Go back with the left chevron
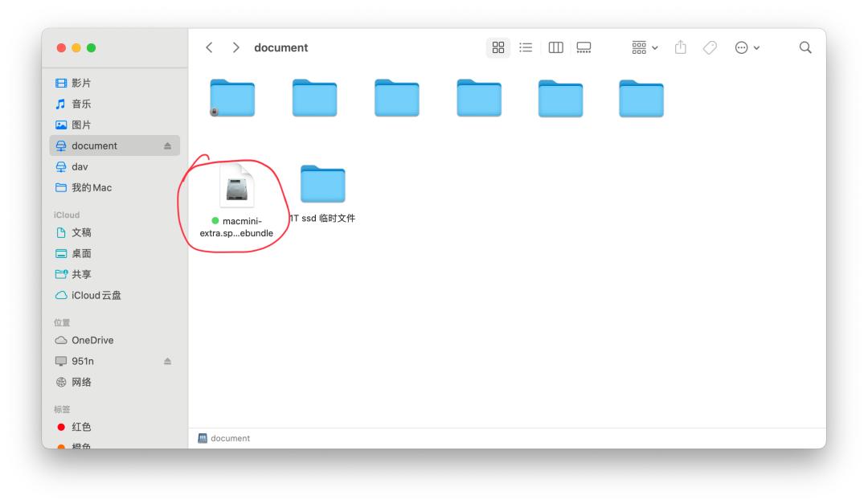 [209, 47]
